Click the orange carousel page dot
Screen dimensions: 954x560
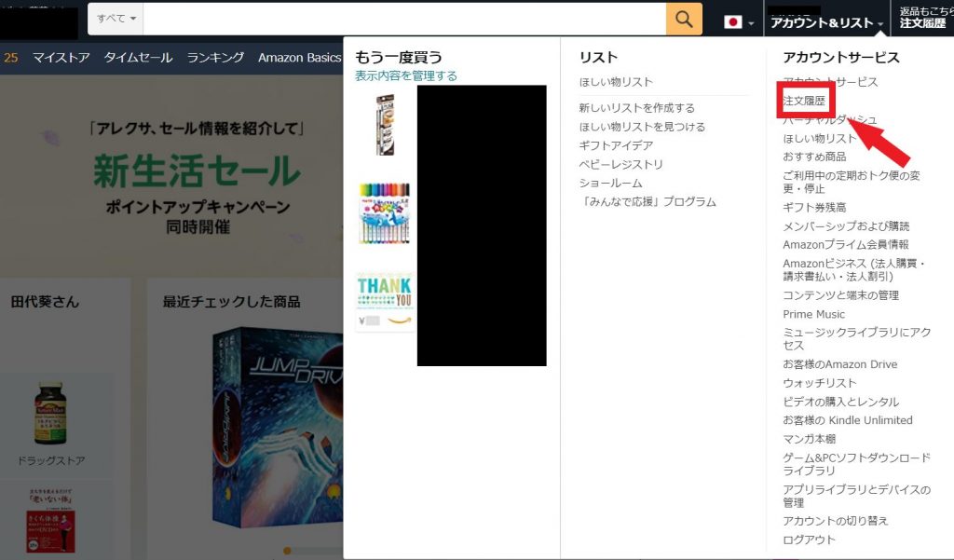pyautogui.click(x=287, y=551)
